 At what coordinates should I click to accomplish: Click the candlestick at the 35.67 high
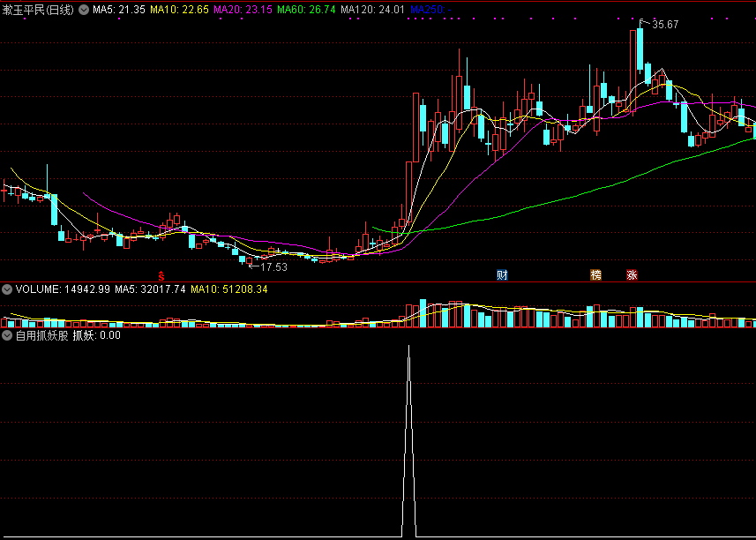pyautogui.click(x=640, y=49)
